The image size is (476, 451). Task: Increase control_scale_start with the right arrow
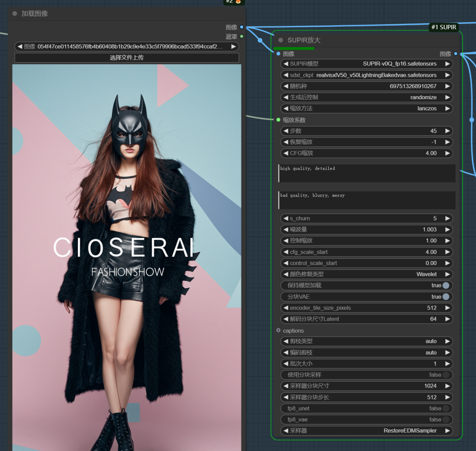pyautogui.click(x=447, y=263)
